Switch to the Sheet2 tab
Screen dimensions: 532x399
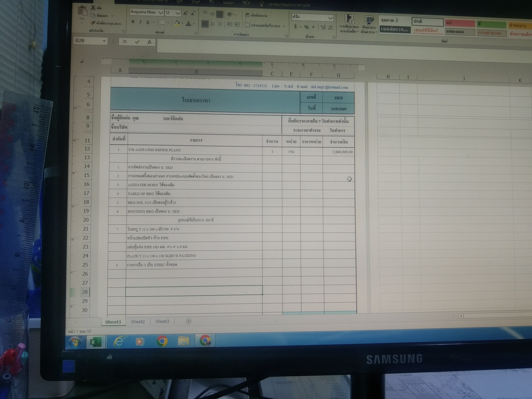(x=138, y=322)
